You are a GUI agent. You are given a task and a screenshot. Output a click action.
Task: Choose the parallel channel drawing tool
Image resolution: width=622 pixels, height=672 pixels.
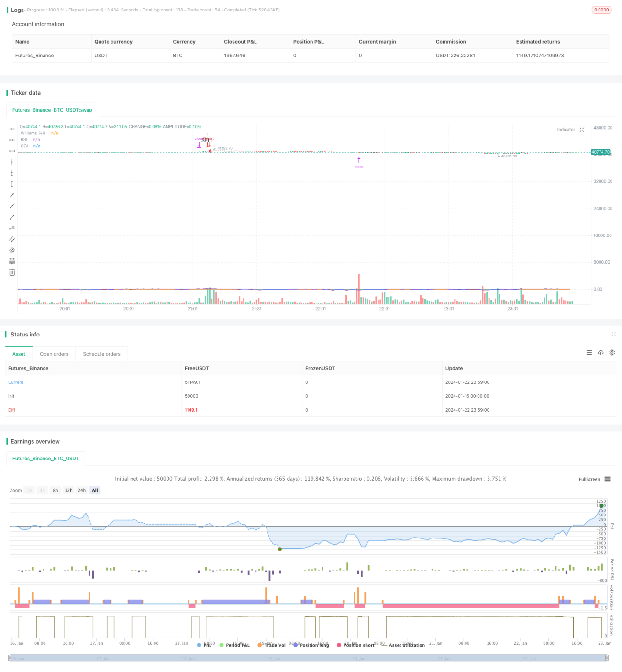tap(12, 239)
